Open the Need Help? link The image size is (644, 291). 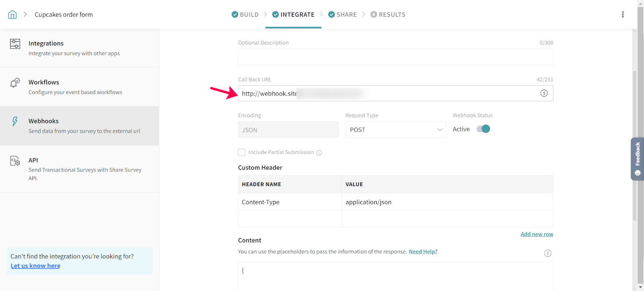(423, 252)
